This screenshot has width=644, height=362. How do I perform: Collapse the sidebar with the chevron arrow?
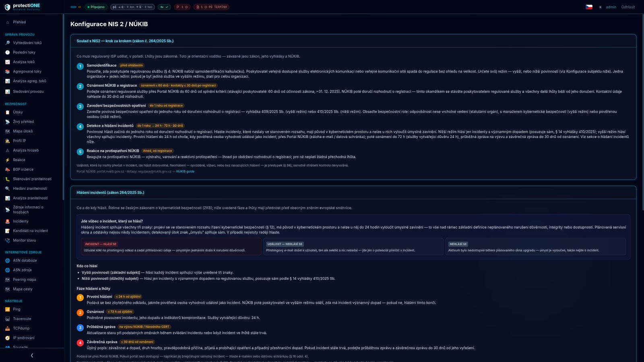click(32, 356)
